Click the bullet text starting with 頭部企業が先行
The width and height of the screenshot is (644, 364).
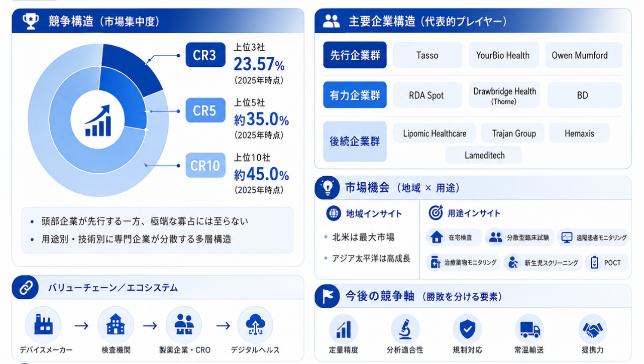click(x=145, y=221)
